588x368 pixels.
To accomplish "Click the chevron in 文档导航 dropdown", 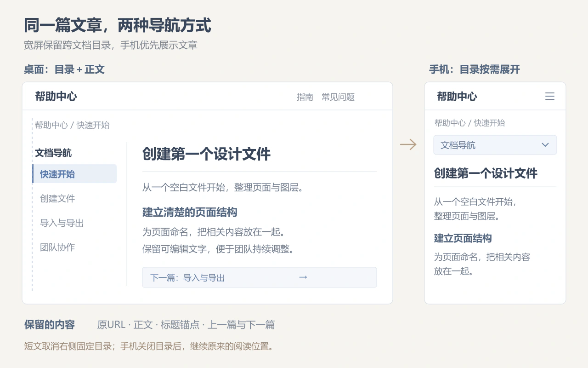I will [x=545, y=145].
